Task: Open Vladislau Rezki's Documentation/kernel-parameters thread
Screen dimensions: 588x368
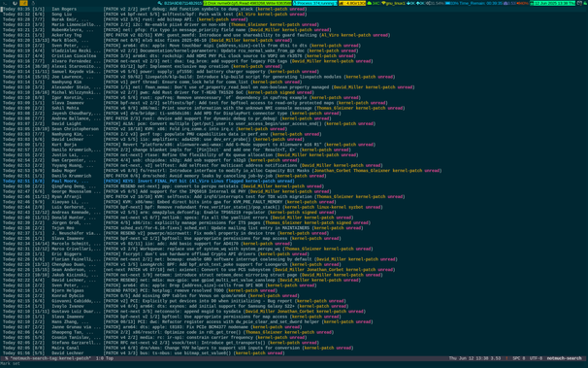Action: [x=181, y=50]
